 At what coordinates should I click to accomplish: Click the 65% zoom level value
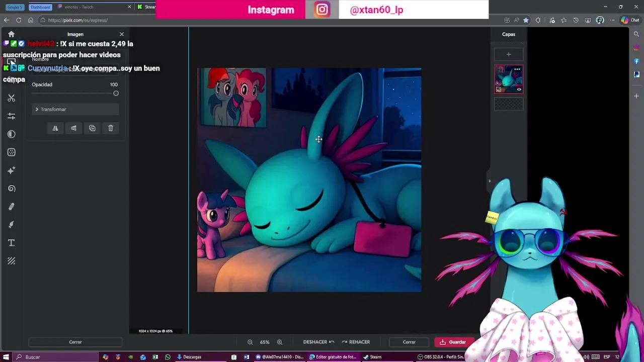(265, 342)
